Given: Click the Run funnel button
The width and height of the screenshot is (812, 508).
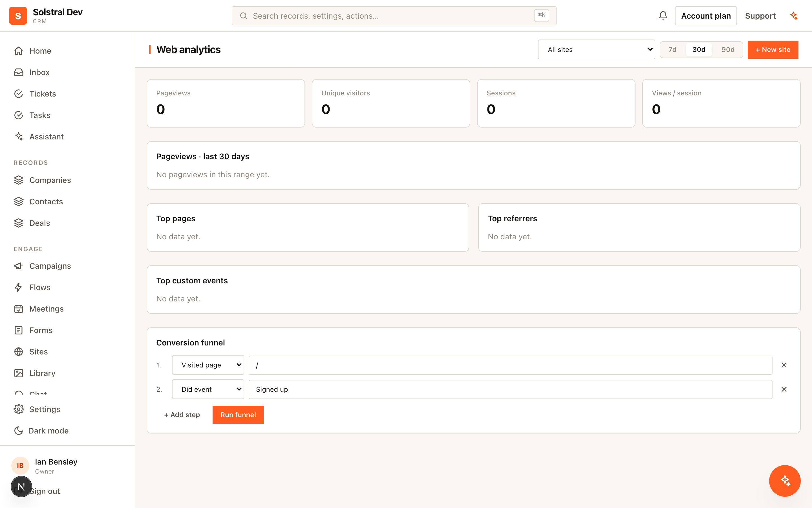Looking at the screenshot, I should (x=238, y=415).
